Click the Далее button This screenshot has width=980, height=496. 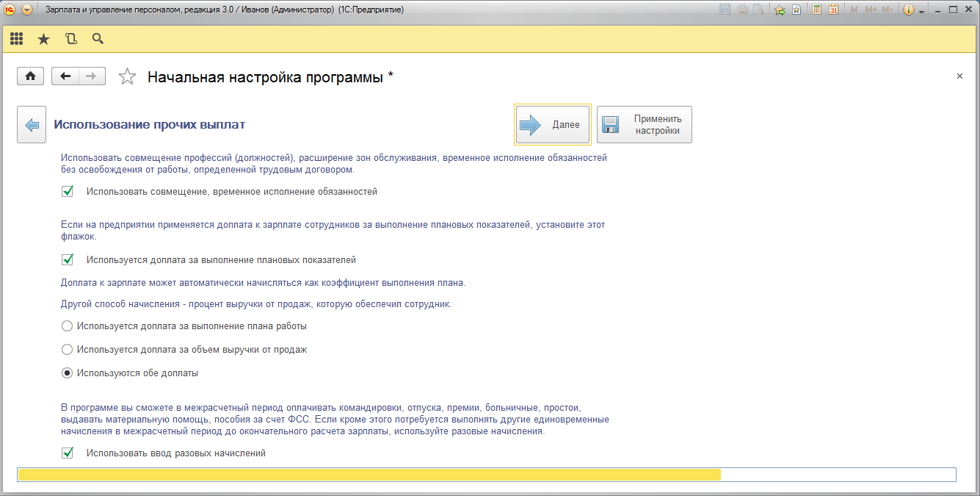tap(552, 125)
